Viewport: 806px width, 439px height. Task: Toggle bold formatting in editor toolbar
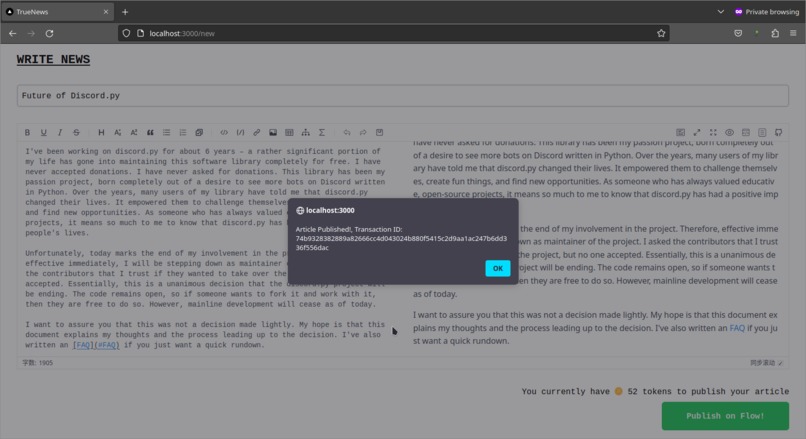[27, 133]
